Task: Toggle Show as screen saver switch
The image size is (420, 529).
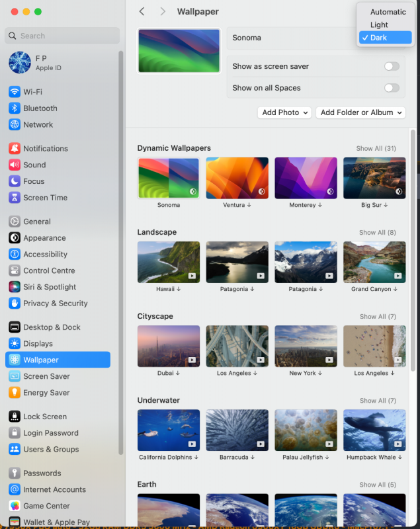Action: [x=392, y=66]
